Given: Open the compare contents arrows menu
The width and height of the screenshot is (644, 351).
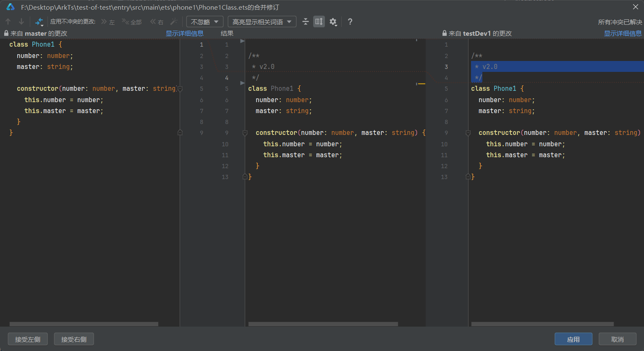Looking at the screenshot, I should [x=39, y=21].
